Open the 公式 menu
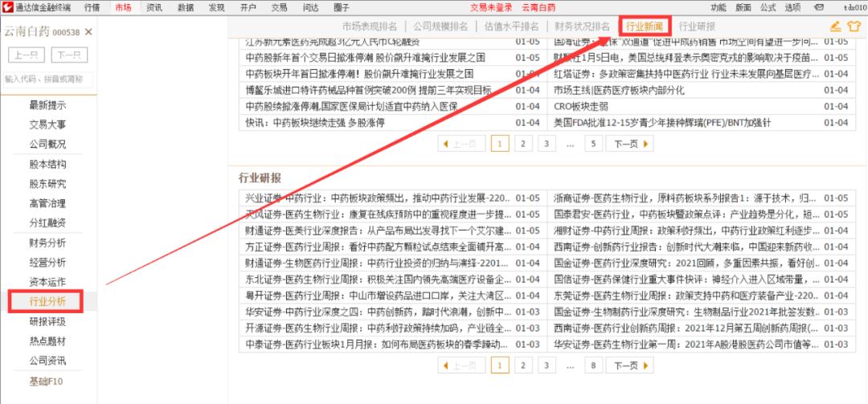The image size is (868, 404). [x=768, y=7]
